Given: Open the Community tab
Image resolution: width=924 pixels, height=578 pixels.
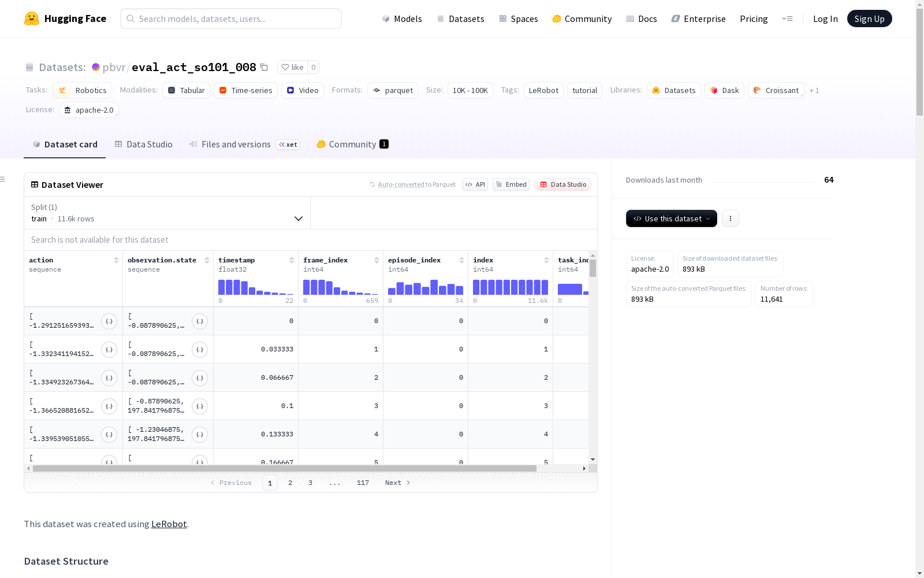Looking at the screenshot, I should (x=352, y=144).
